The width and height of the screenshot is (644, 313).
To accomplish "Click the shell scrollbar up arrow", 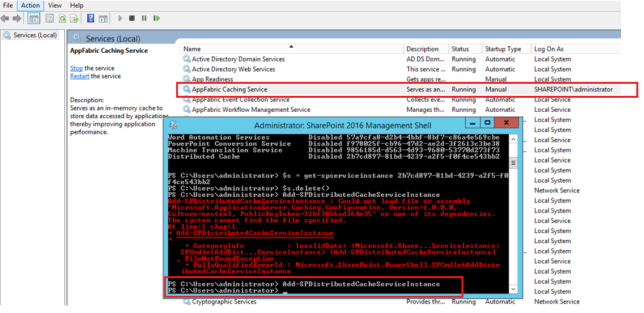I will point(512,138).
